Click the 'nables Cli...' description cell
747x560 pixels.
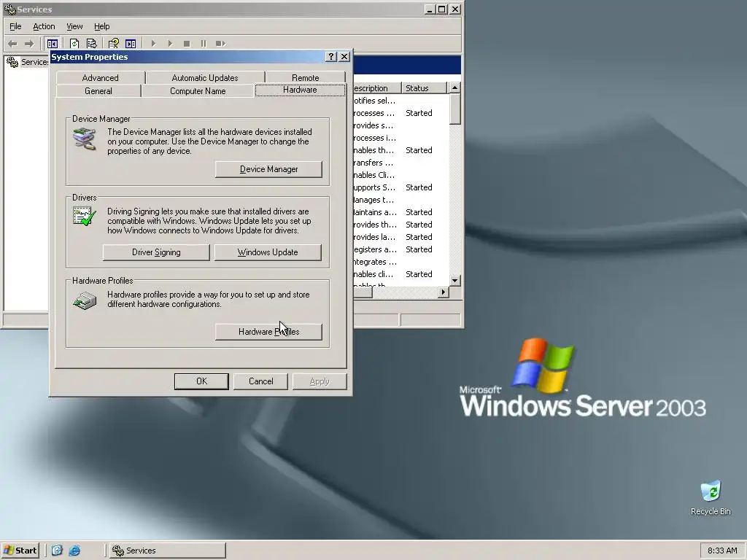tap(374, 175)
